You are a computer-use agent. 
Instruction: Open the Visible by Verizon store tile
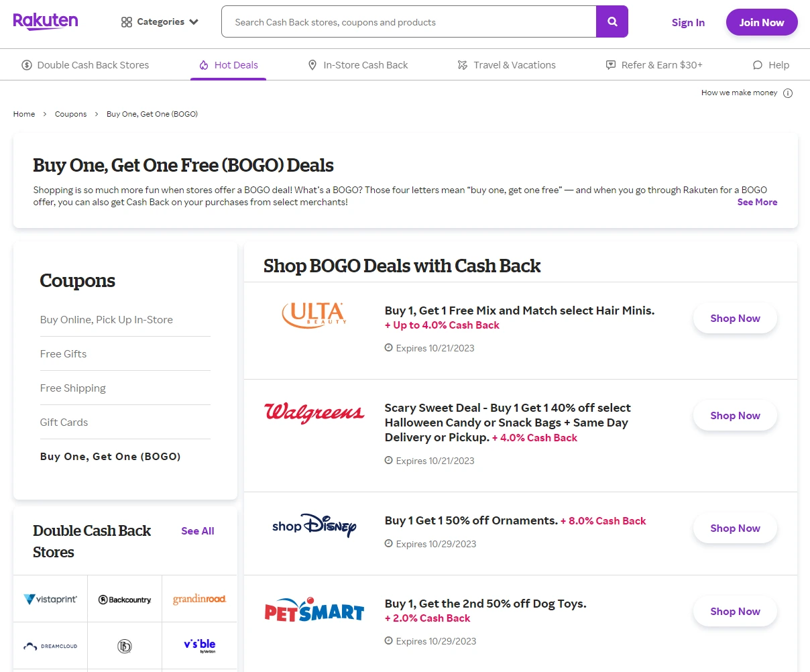pos(199,646)
